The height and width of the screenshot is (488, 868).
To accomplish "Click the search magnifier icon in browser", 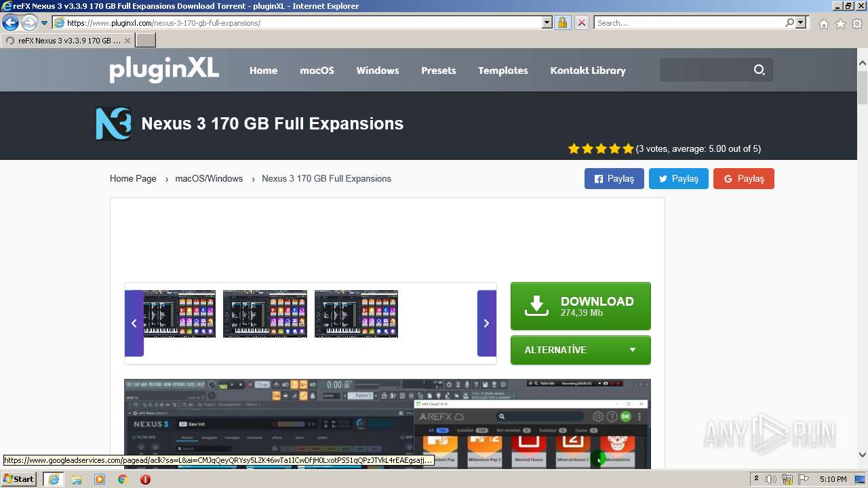I will click(x=790, y=23).
